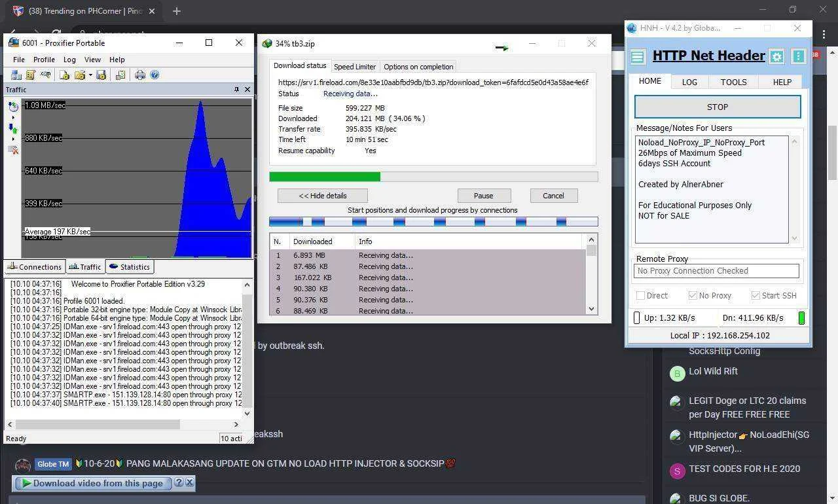This screenshot has width=838, height=504.
Task: Click the HNH window title icon
Action: (x=632, y=28)
